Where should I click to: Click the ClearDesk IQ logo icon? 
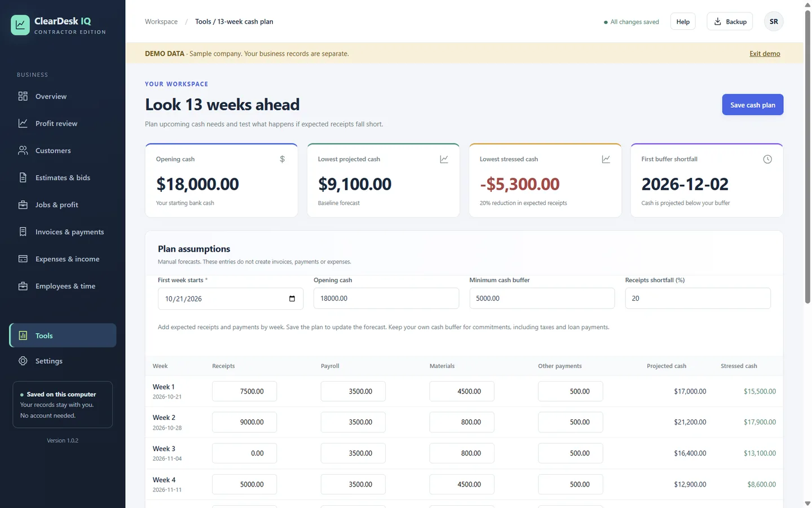point(20,25)
